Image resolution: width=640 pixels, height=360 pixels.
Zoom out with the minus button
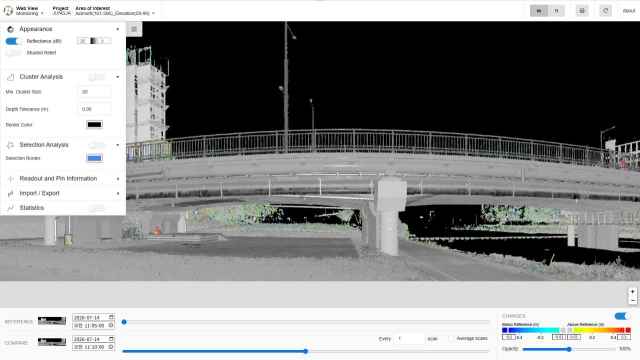click(x=632, y=300)
